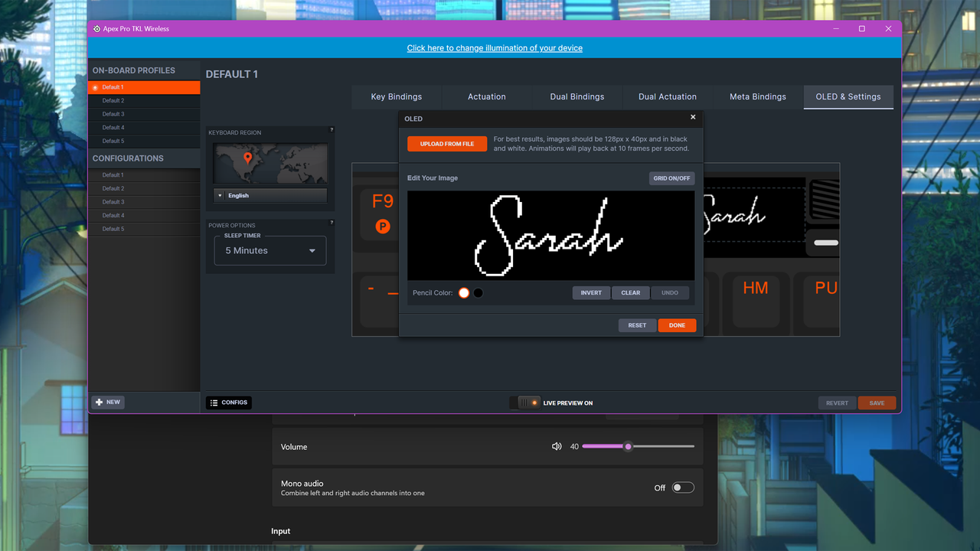Click the Power Options help question mark

click(332, 223)
